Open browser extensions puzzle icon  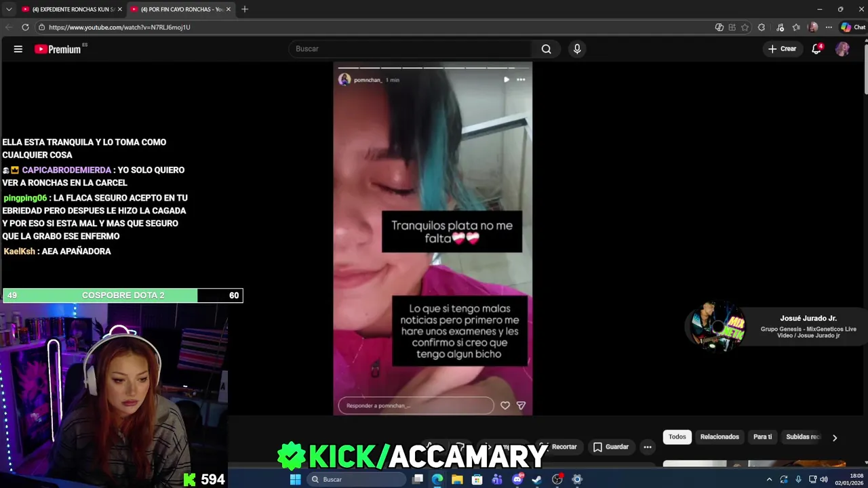(x=762, y=27)
